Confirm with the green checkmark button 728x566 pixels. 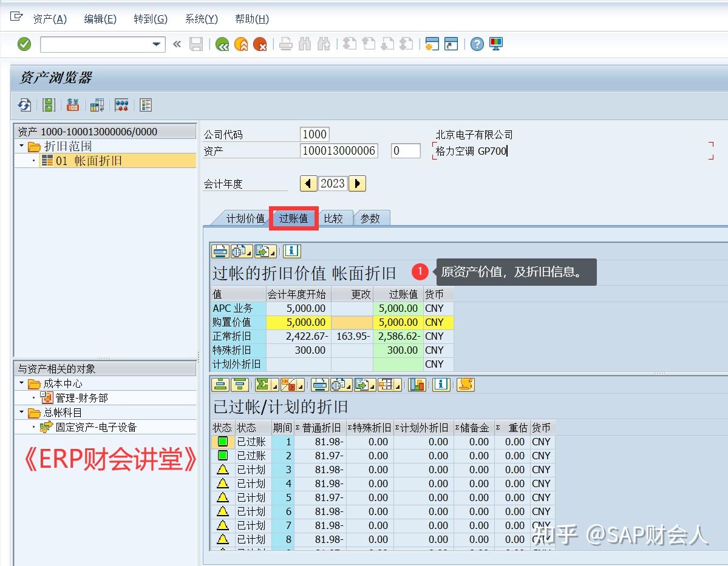coord(24,44)
